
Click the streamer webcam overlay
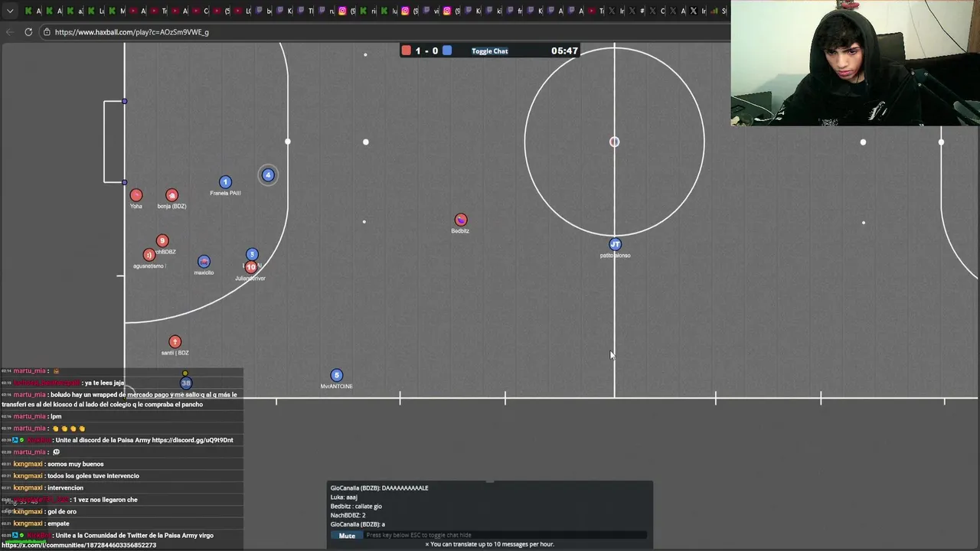pos(855,63)
